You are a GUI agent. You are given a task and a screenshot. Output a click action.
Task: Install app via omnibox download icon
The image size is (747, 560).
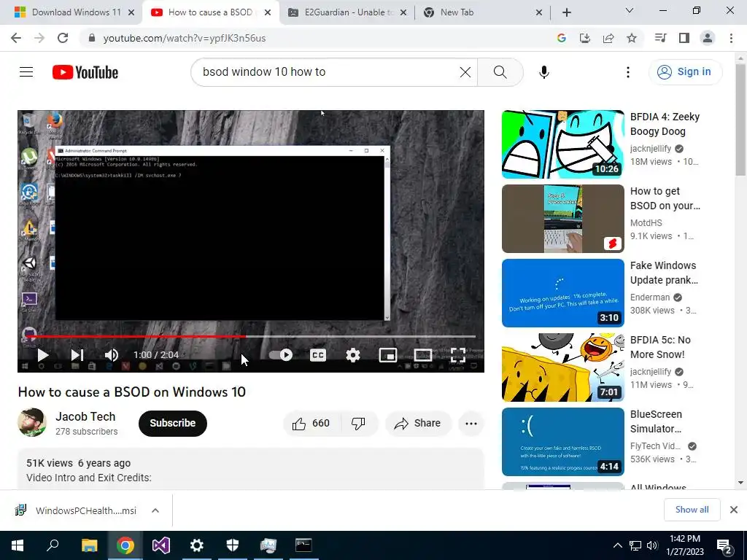click(x=584, y=38)
